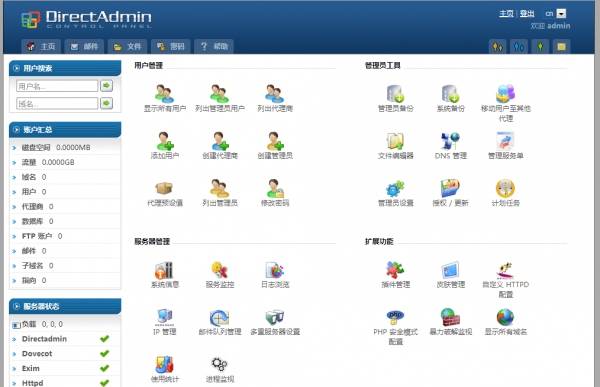Switch to the 主页 navigation tab
This screenshot has width=600, height=387.
41,46
